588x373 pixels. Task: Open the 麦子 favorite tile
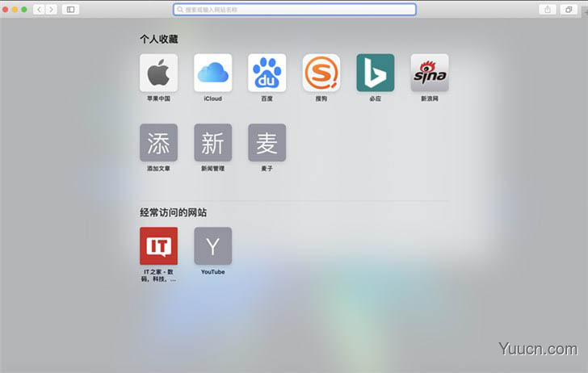[267, 142]
